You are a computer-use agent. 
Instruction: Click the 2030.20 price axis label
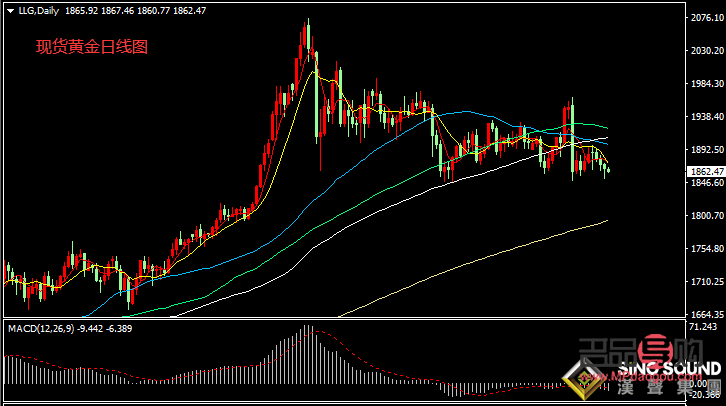707,51
